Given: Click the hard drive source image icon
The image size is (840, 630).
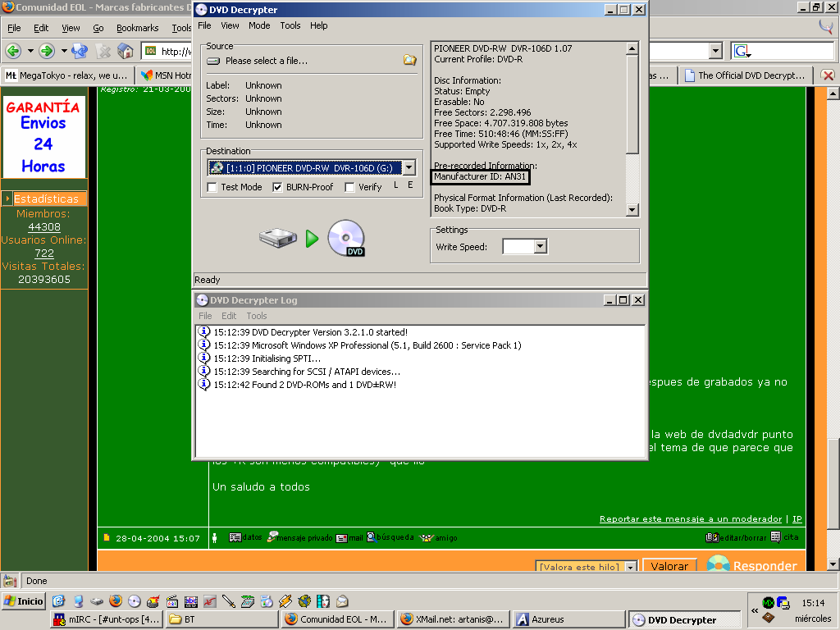Looking at the screenshot, I should 278,237.
